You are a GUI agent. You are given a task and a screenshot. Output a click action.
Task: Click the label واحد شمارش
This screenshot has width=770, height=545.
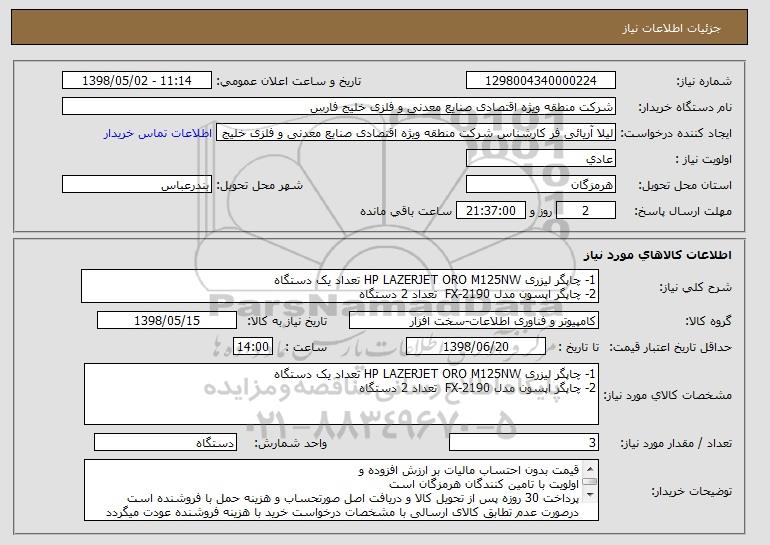[x=290, y=443]
